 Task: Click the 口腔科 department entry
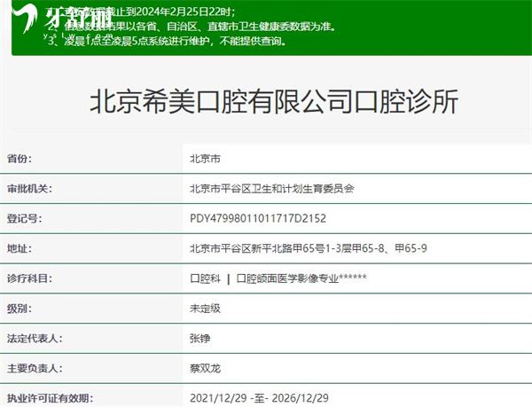click(205, 278)
